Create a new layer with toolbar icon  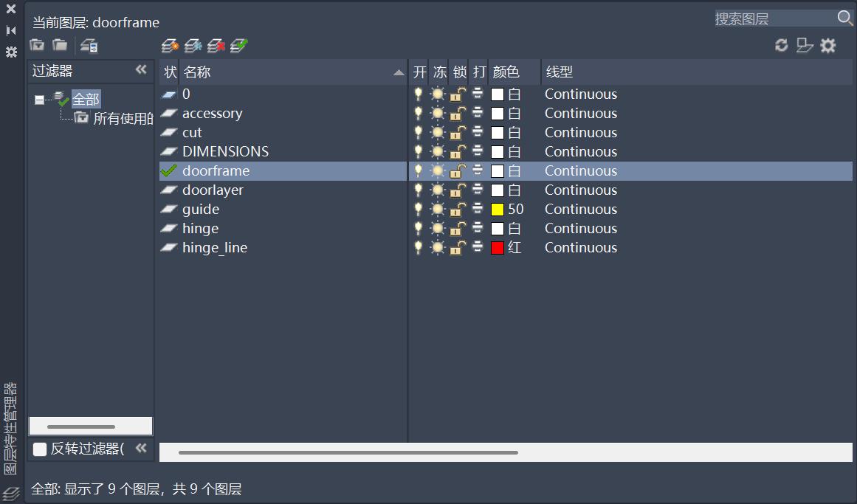click(x=170, y=46)
